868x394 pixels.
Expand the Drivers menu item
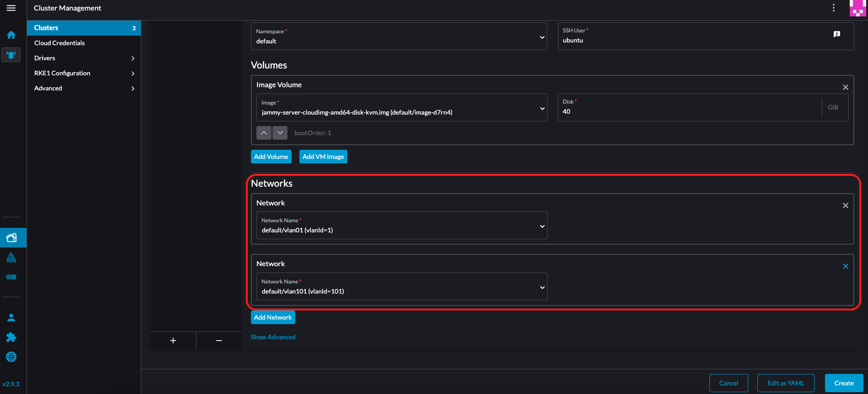[x=84, y=58]
